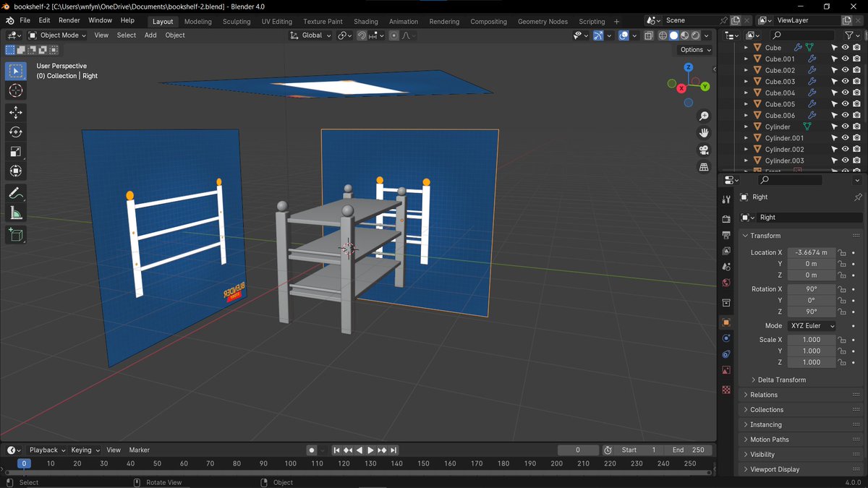Select the combined Transform tool

tap(16, 171)
